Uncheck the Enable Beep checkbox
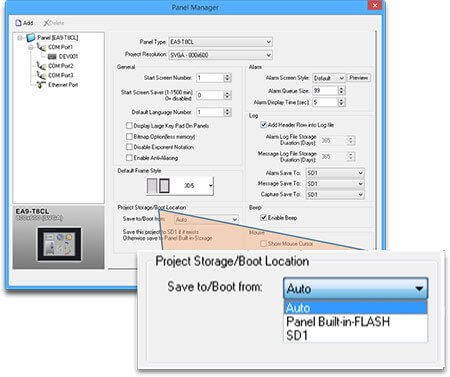This screenshot has width=450, height=377. point(263,218)
